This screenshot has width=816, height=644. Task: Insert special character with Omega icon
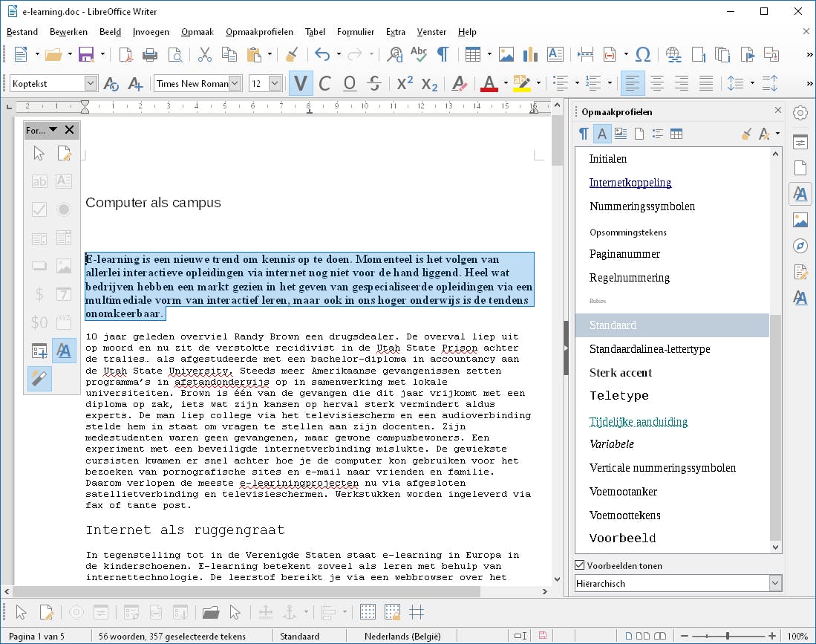[643, 54]
